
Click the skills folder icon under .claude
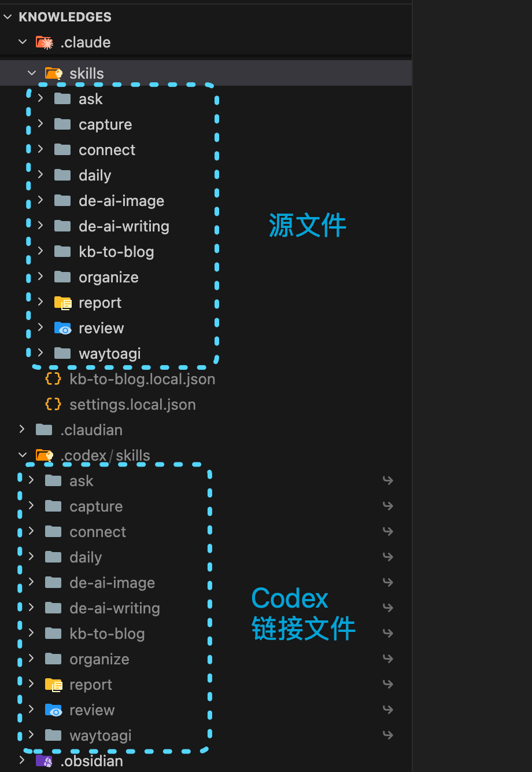tap(54, 73)
